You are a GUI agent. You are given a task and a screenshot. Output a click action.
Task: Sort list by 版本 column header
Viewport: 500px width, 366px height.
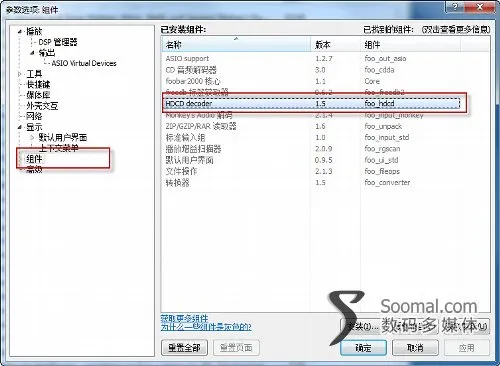point(335,45)
